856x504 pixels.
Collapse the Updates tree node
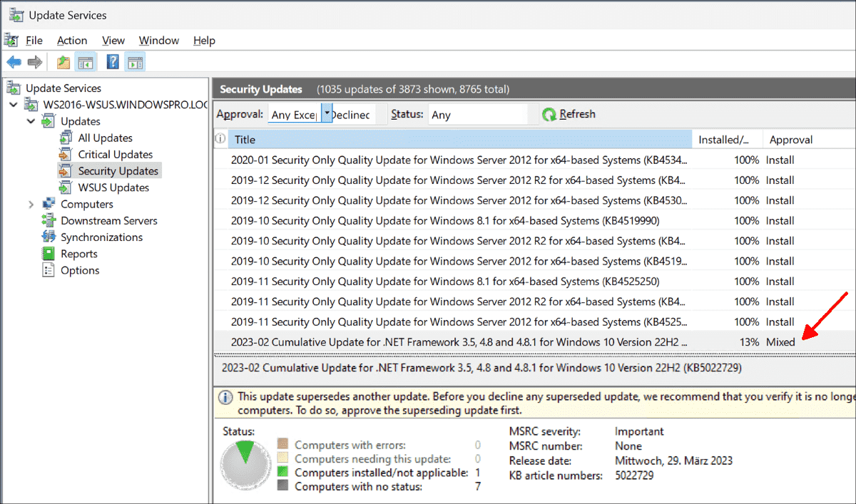tap(31, 120)
